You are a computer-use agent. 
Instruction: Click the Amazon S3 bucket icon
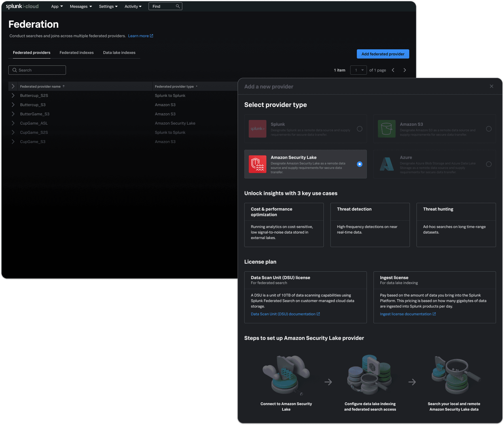tap(386, 129)
